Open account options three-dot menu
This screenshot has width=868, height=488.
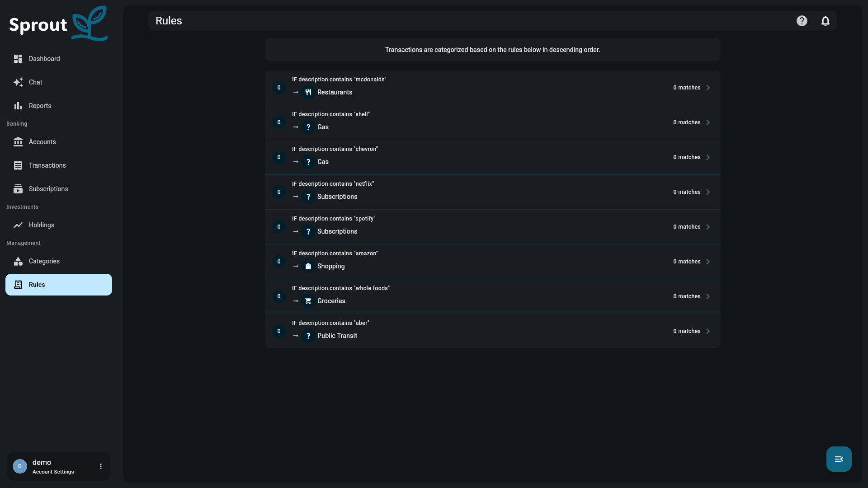101,466
